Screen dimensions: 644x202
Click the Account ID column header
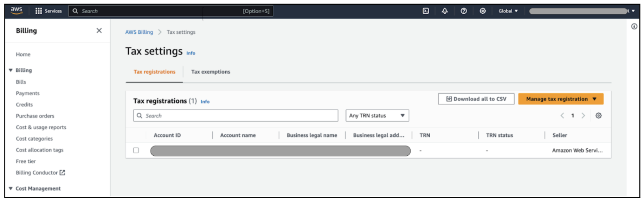coord(167,135)
